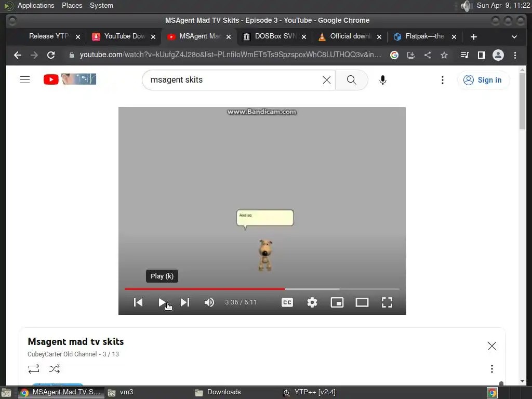Open the System menu

(x=101, y=5)
